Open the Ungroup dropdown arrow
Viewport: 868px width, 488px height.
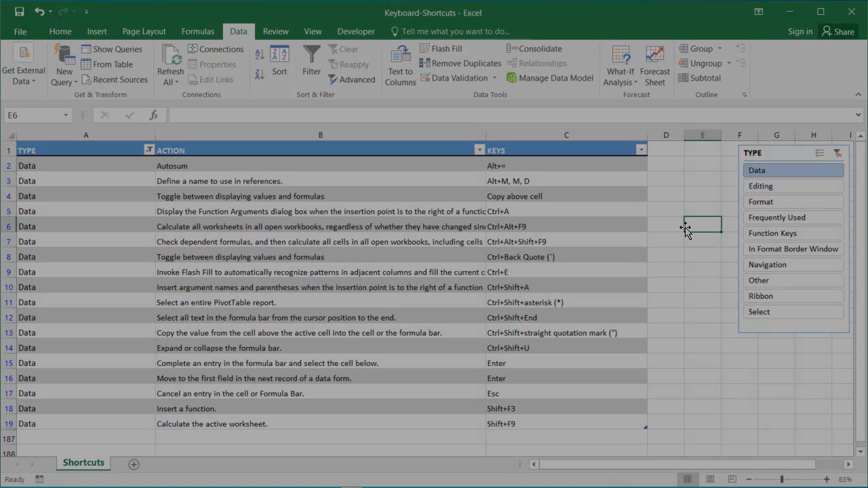point(729,64)
